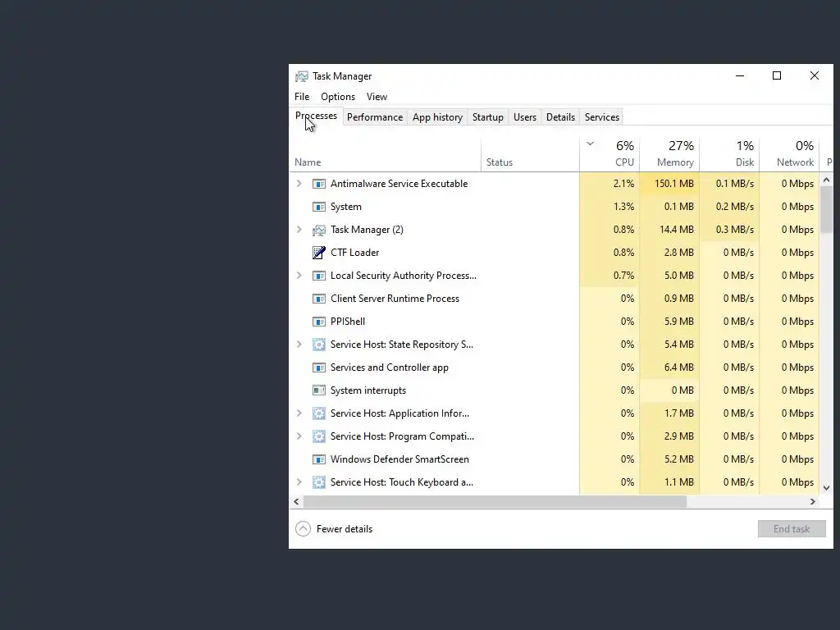840x630 pixels.
Task: Click the Fewer details link
Action: (x=344, y=529)
